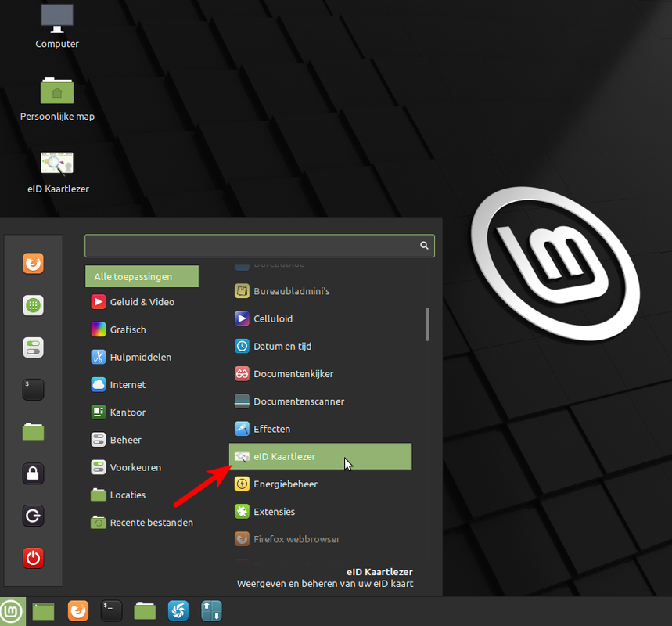Select the Alle toepassingen category
This screenshot has width=672, height=626.
[142, 276]
